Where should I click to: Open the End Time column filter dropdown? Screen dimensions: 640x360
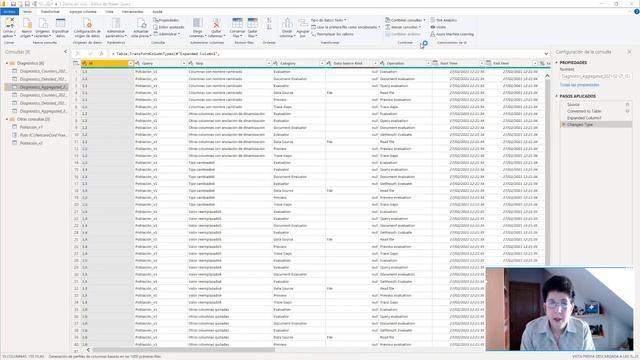(535, 63)
